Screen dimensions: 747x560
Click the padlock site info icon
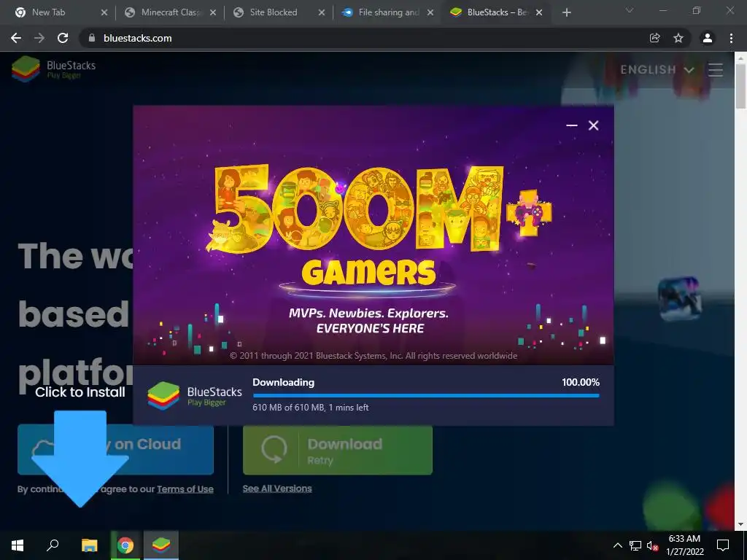(92, 38)
